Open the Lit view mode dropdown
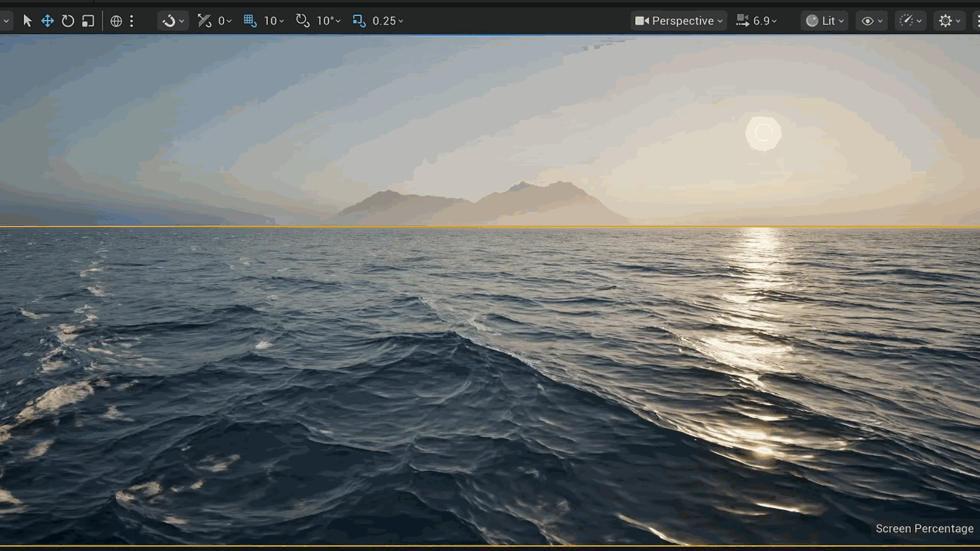Viewport: 980px width, 551px height. pyautogui.click(x=824, y=21)
